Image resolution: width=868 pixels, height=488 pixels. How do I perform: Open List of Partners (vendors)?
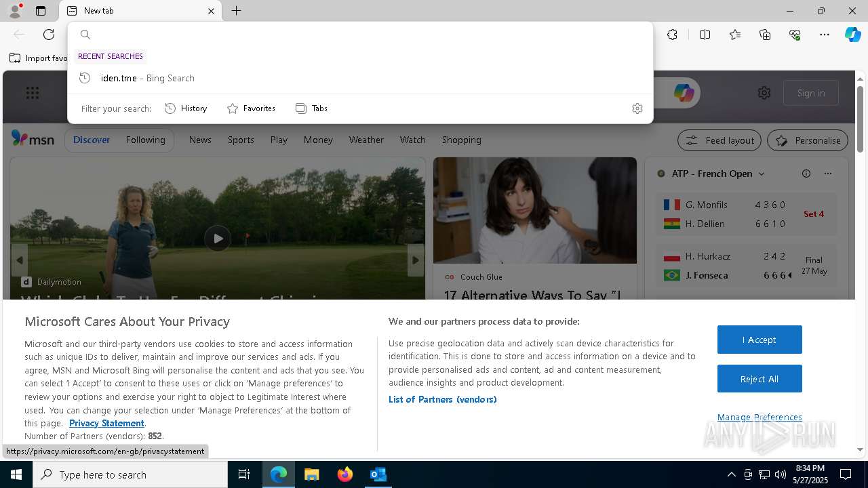pos(443,399)
